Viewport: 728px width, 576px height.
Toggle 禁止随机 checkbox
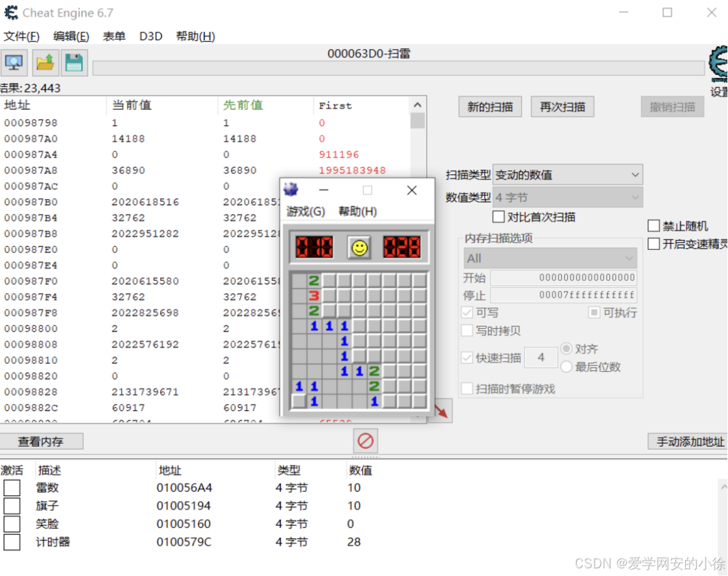tap(653, 225)
